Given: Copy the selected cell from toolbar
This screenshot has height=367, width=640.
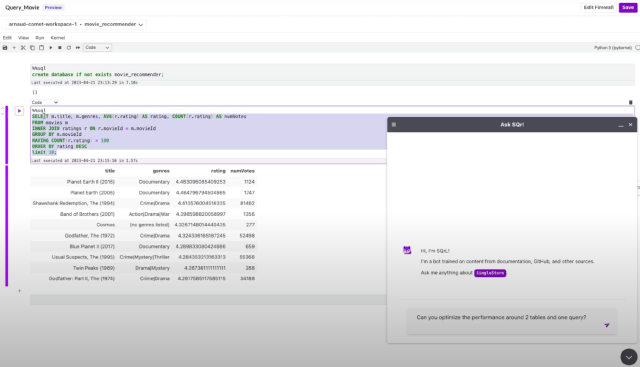Looking at the screenshot, I should [32, 48].
